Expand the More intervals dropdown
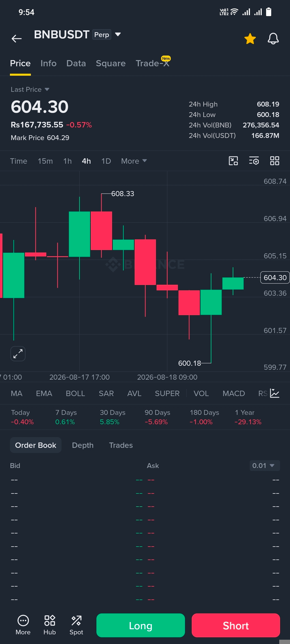This screenshot has width=290, height=644. point(134,161)
